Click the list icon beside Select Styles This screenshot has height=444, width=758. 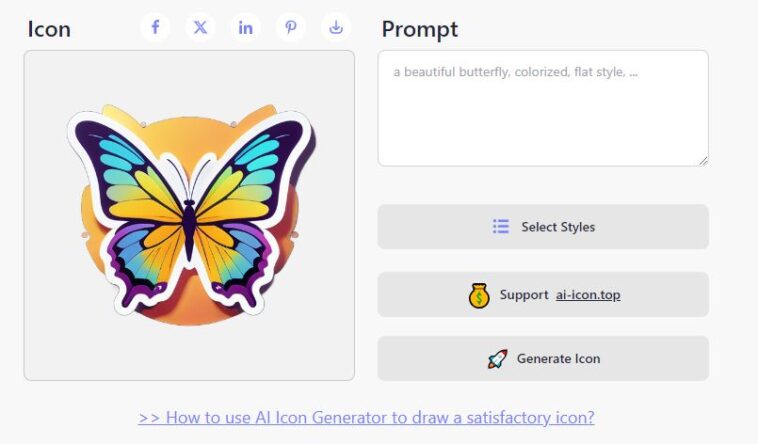coord(501,226)
